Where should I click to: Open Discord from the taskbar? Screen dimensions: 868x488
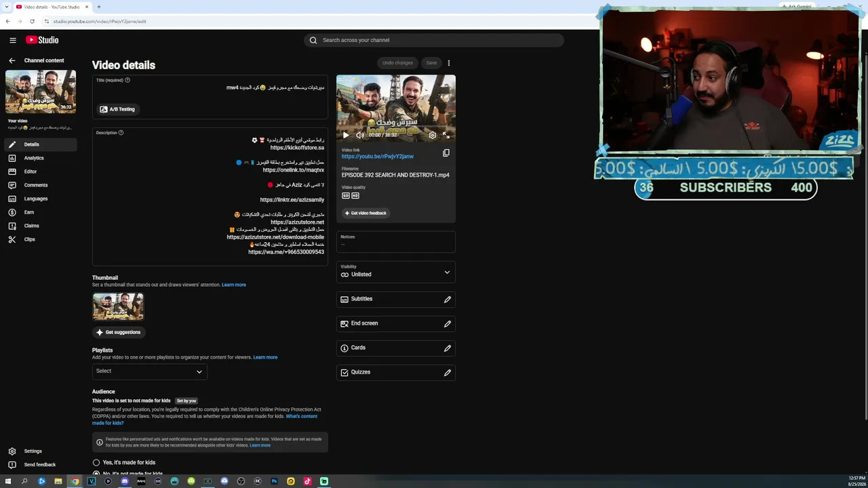pyautogui.click(x=125, y=481)
